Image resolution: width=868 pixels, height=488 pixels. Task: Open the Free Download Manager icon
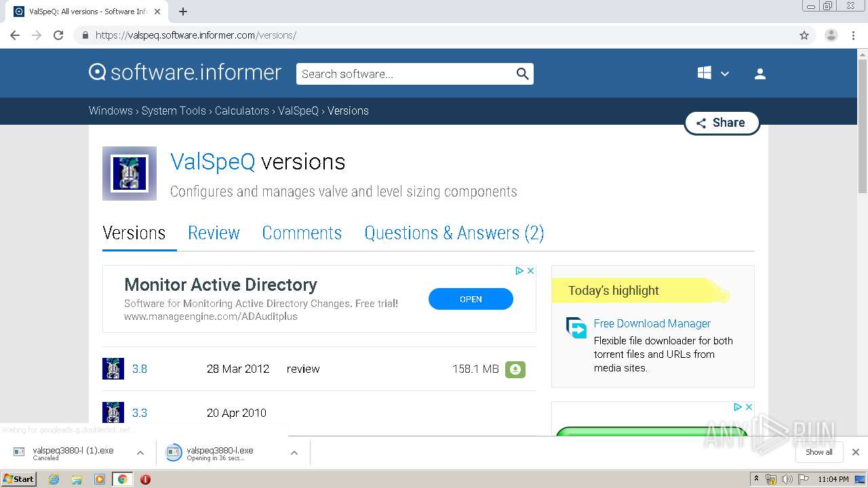576,327
